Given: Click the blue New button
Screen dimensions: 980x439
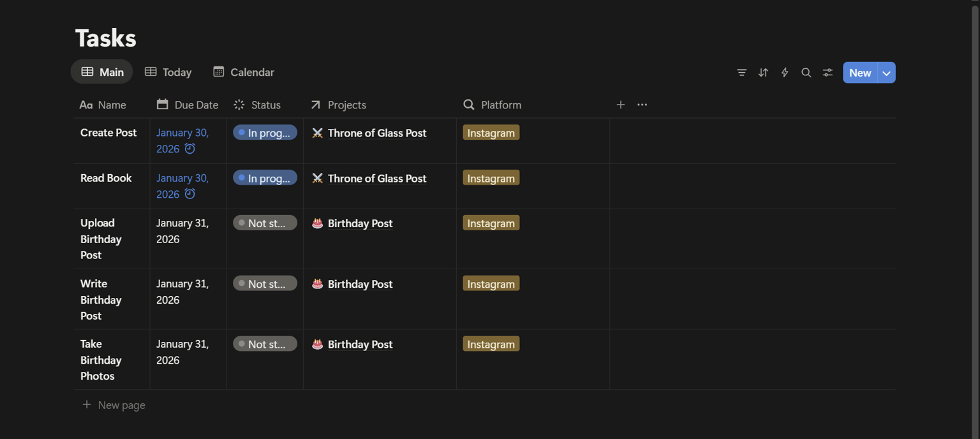Looking at the screenshot, I should 860,73.
